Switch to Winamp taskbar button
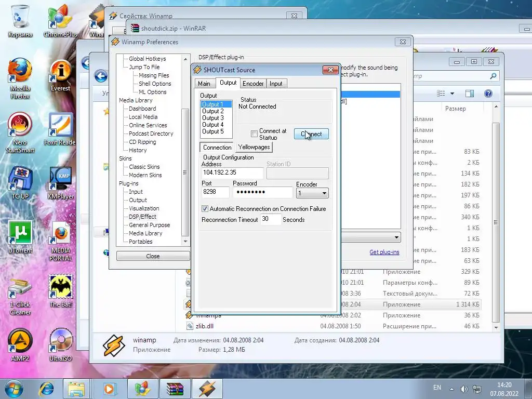This screenshot has width=532, height=399. 207,389
